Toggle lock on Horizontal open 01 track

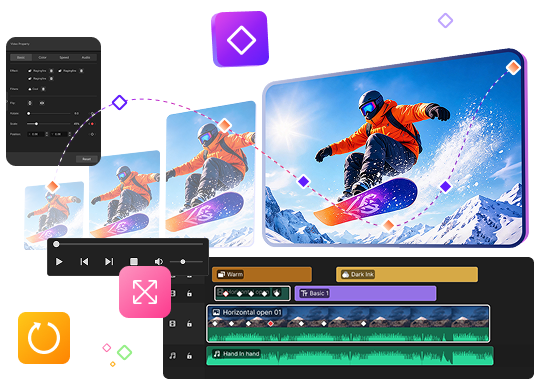(x=189, y=324)
